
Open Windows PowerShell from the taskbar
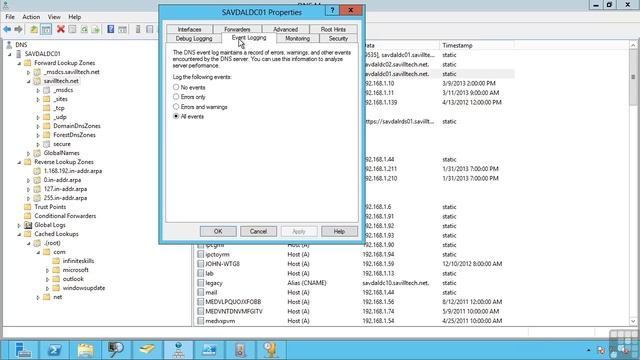tap(54, 350)
